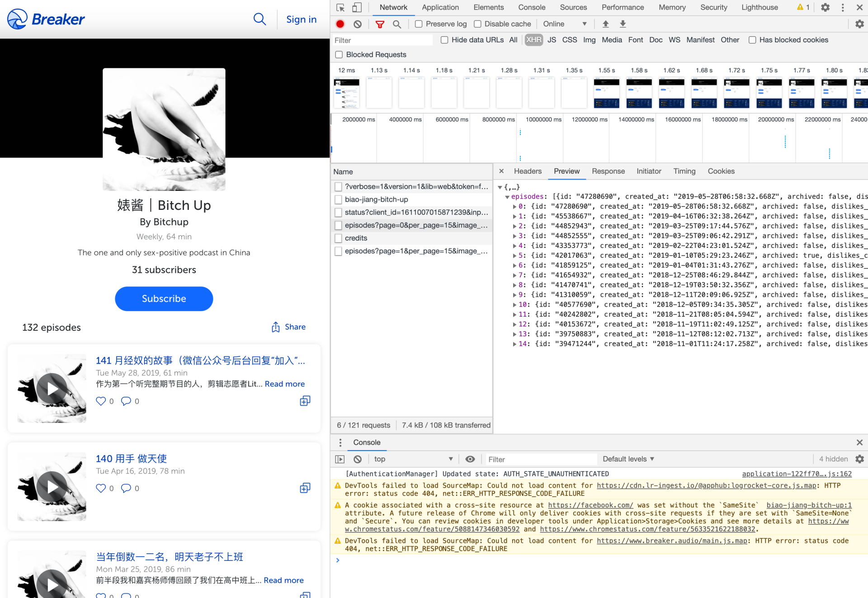This screenshot has width=868, height=598.
Task: Expand episode entry 0 id 47280690
Action: pyautogui.click(x=514, y=206)
